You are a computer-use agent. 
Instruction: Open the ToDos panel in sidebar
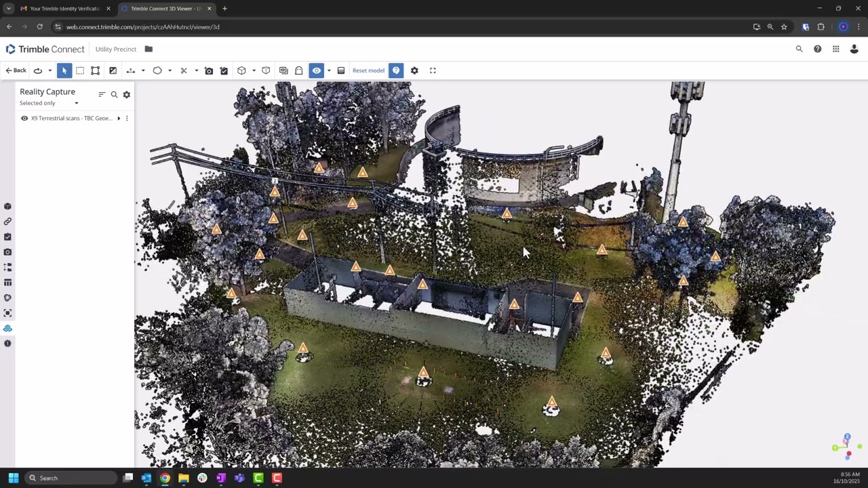coord(7,237)
